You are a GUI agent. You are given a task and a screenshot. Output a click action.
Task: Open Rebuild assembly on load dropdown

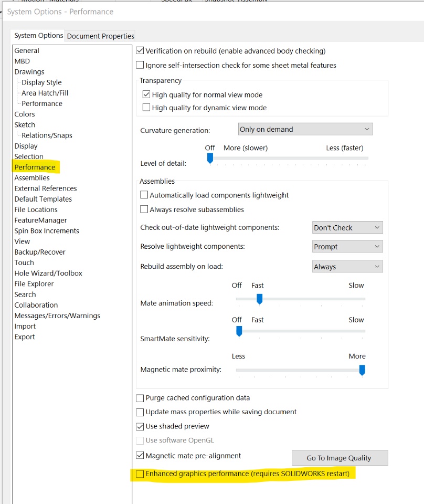(x=347, y=267)
